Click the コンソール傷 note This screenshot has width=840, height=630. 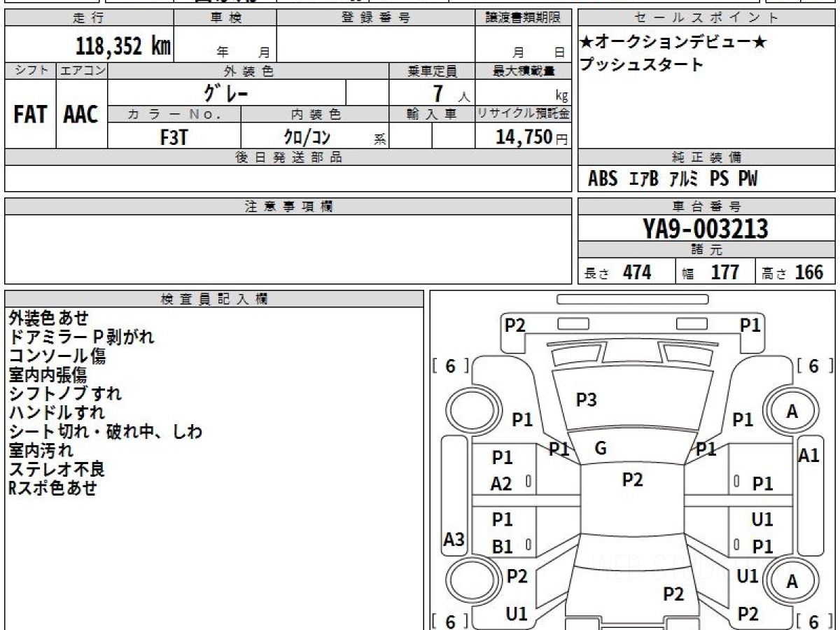coord(57,356)
